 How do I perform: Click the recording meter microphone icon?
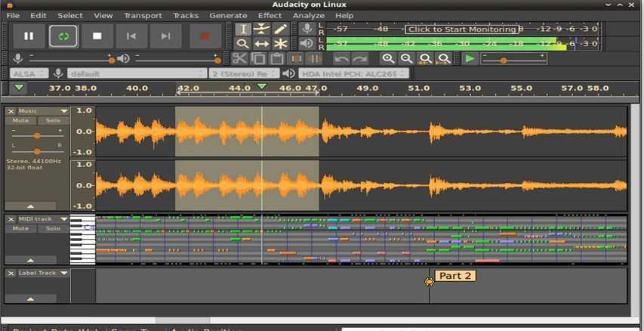click(307, 29)
